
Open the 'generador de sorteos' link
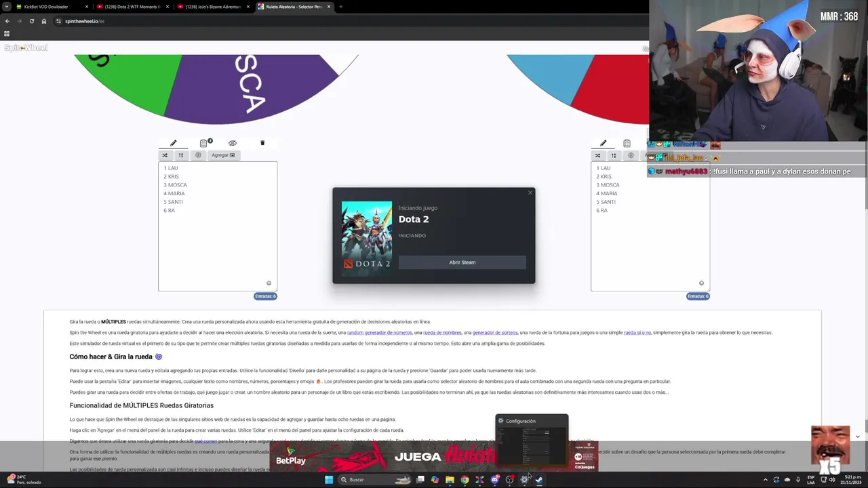coord(495,333)
